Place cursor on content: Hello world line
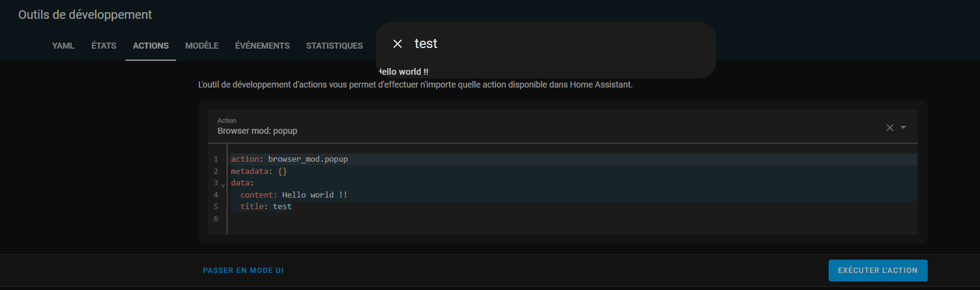 coord(294,195)
